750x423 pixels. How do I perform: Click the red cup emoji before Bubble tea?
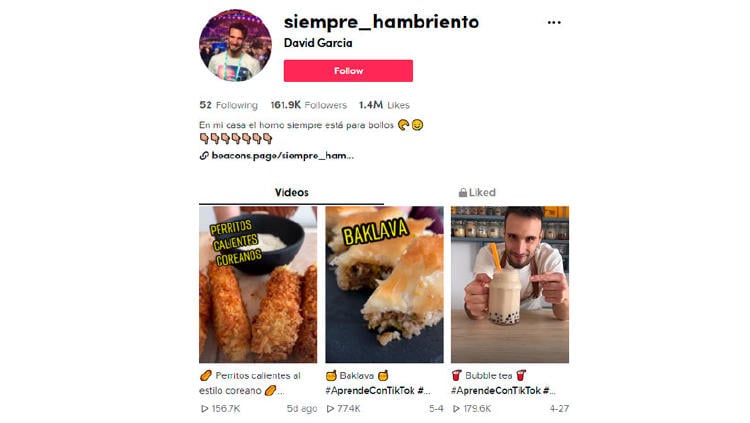pyautogui.click(x=457, y=375)
